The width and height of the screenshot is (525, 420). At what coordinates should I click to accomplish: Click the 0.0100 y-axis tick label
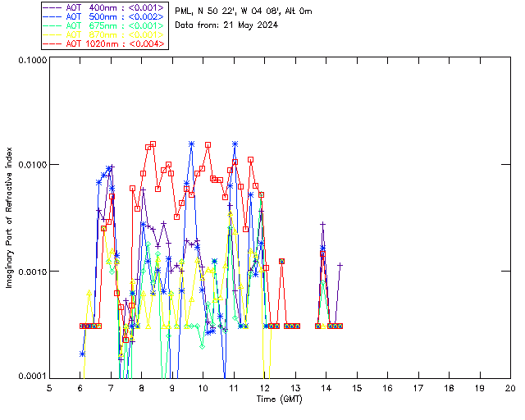click(32, 165)
